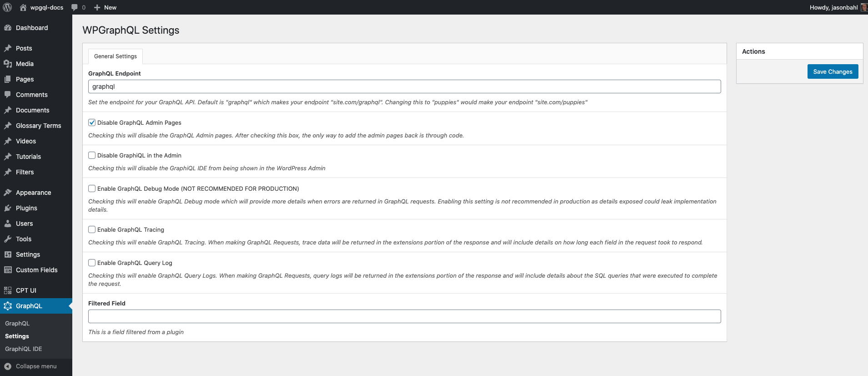Click the Save Changes button

(x=833, y=71)
